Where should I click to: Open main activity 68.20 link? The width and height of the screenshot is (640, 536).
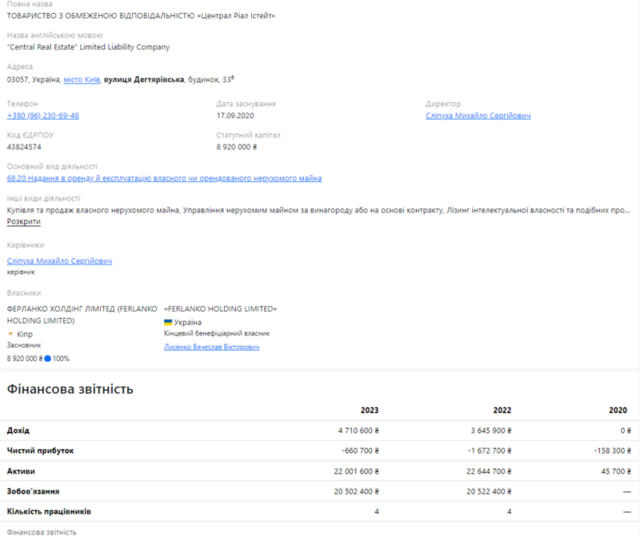point(164,178)
